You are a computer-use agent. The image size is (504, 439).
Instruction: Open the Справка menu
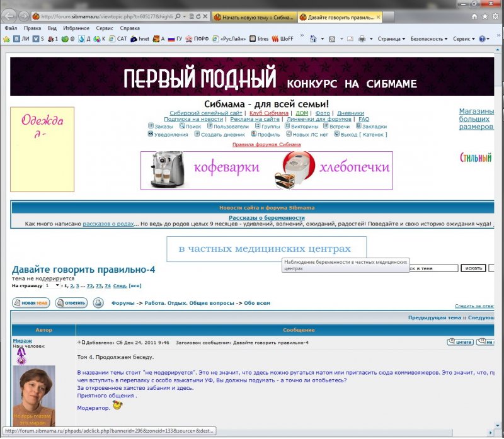130,28
